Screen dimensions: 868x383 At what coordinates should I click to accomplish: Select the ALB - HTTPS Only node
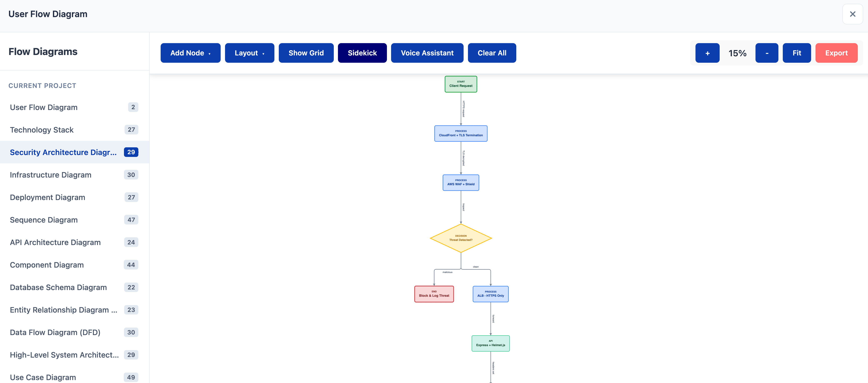491,294
